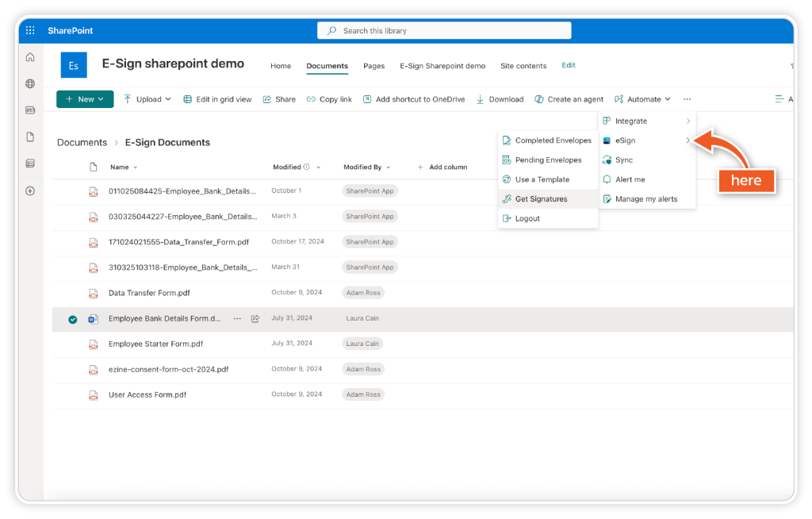This screenshot has width=812, height=519.
Task: Switch to the Pages tab
Action: point(373,66)
